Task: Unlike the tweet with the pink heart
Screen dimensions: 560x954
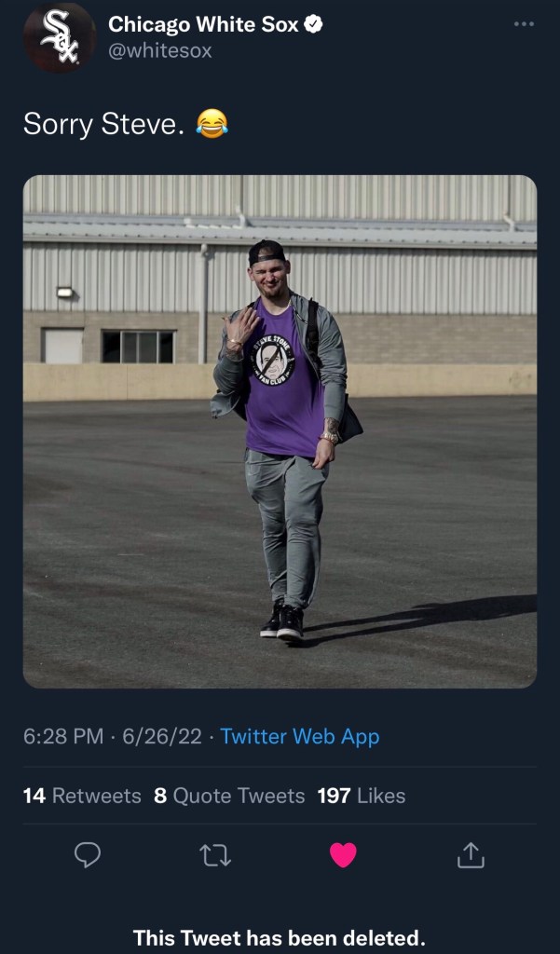Action: coord(343,854)
